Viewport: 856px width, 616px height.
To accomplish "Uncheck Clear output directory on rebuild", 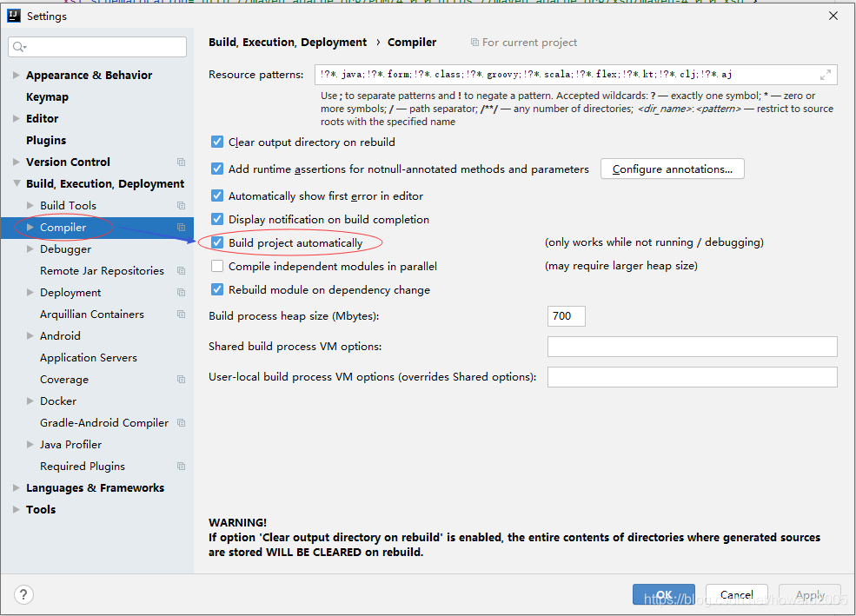I will [x=217, y=142].
